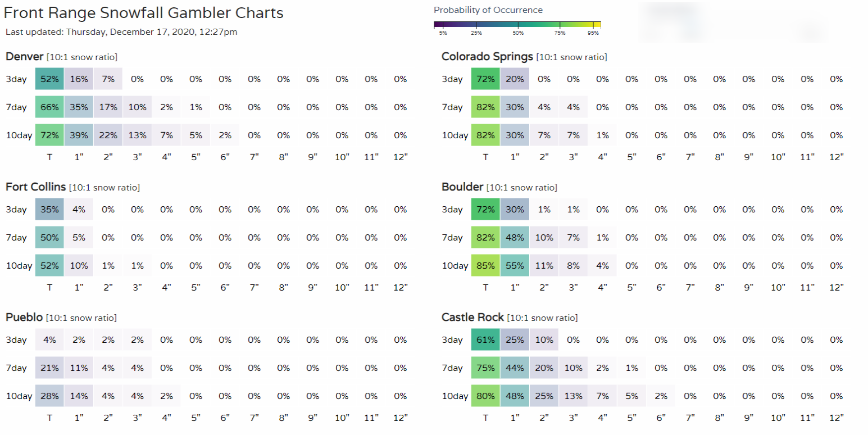The width and height of the screenshot is (868, 435).
Task: Select Denver 3day trace 52% cell
Action: [49, 79]
